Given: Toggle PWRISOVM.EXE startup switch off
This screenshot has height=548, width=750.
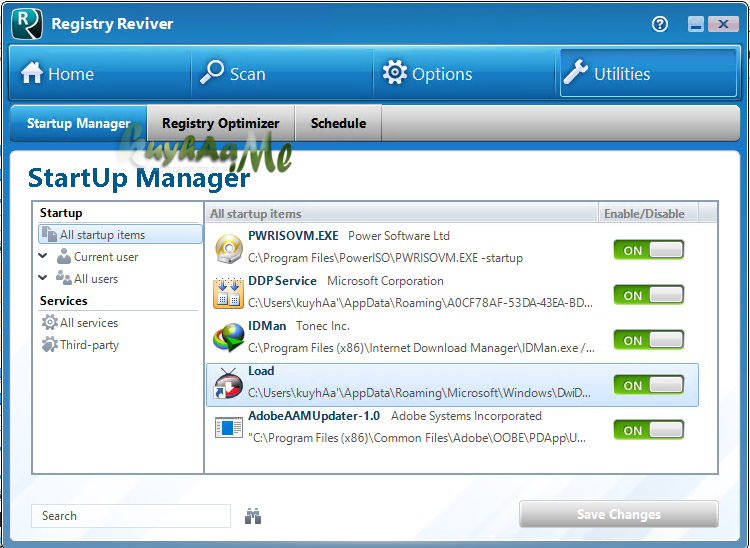Looking at the screenshot, I should [649, 250].
